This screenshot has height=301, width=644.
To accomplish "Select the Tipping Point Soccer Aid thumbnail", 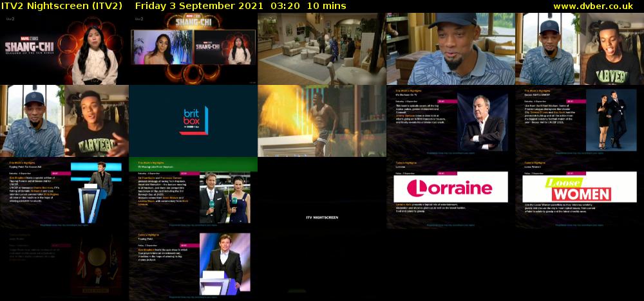I will 64,193.
